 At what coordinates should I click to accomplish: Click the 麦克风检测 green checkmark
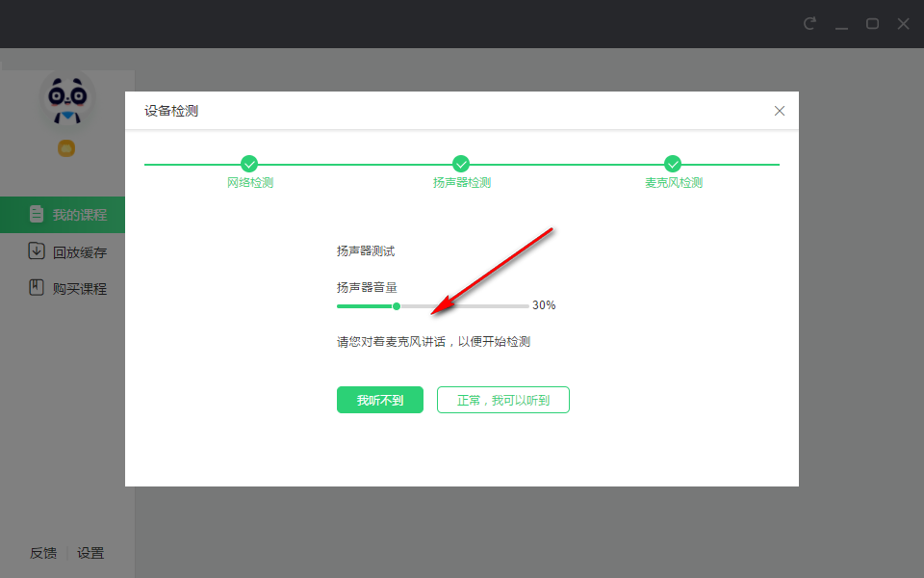point(673,164)
